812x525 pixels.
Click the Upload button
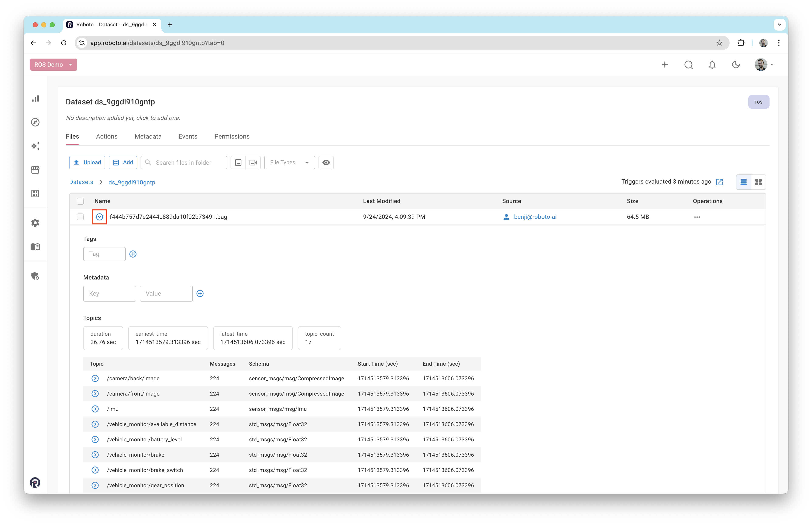(x=87, y=163)
